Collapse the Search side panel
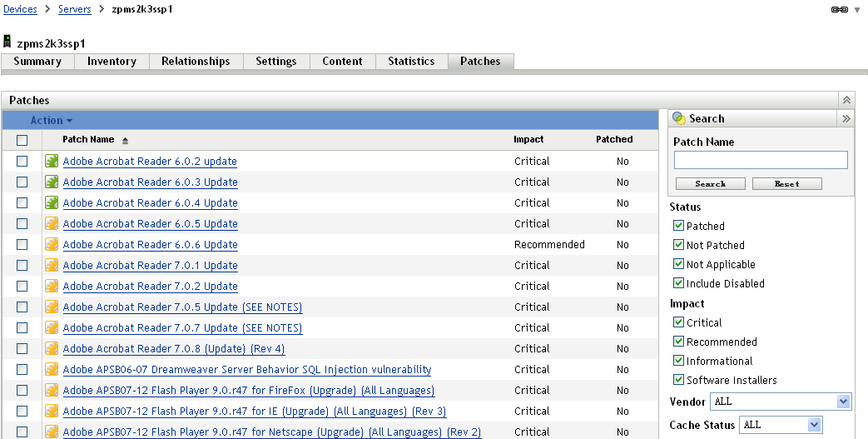This screenshot has width=868, height=439. click(846, 118)
